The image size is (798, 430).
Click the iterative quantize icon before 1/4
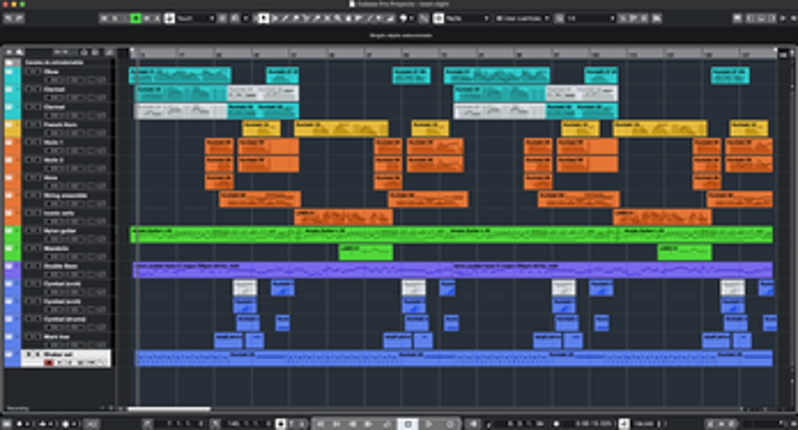click(x=559, y=18)
